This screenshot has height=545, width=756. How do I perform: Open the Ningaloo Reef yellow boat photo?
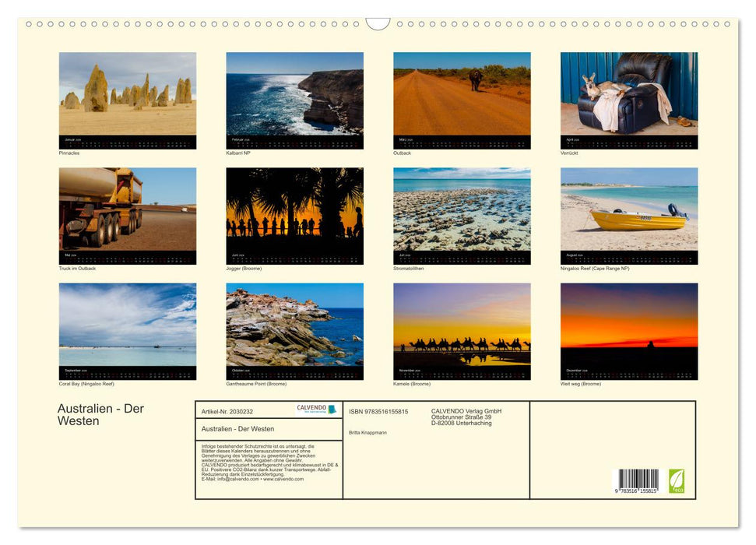pos(629,210)
